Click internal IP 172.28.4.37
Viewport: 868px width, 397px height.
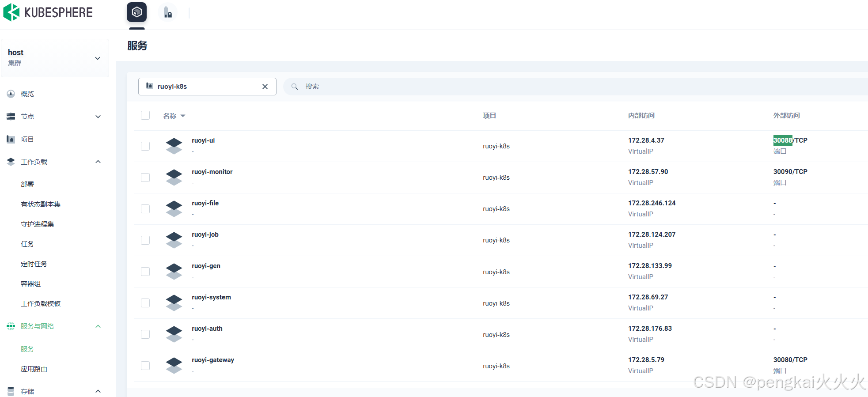click(x=646, y=140)
